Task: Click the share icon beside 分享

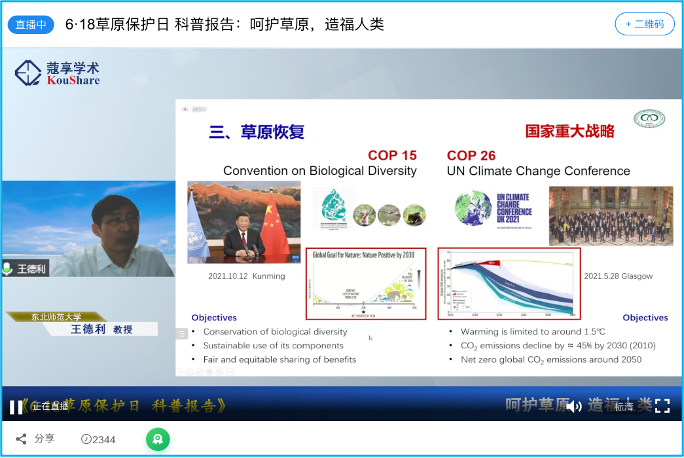Action: (x=21, y=439)
